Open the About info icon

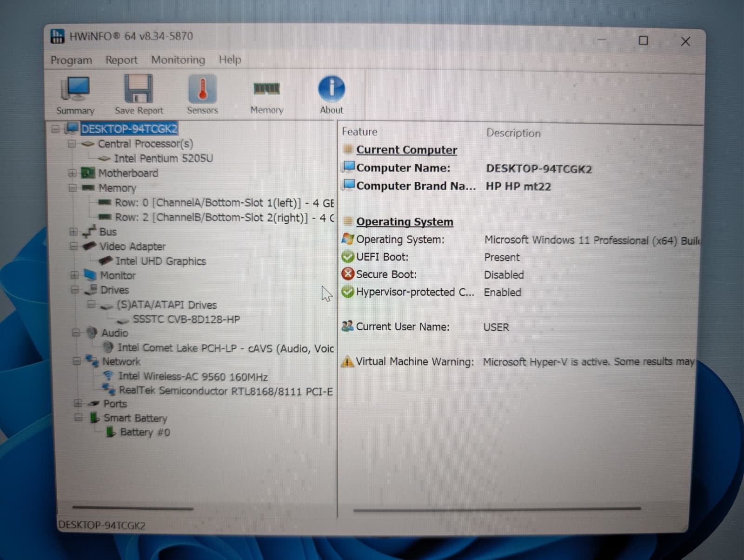332,88
